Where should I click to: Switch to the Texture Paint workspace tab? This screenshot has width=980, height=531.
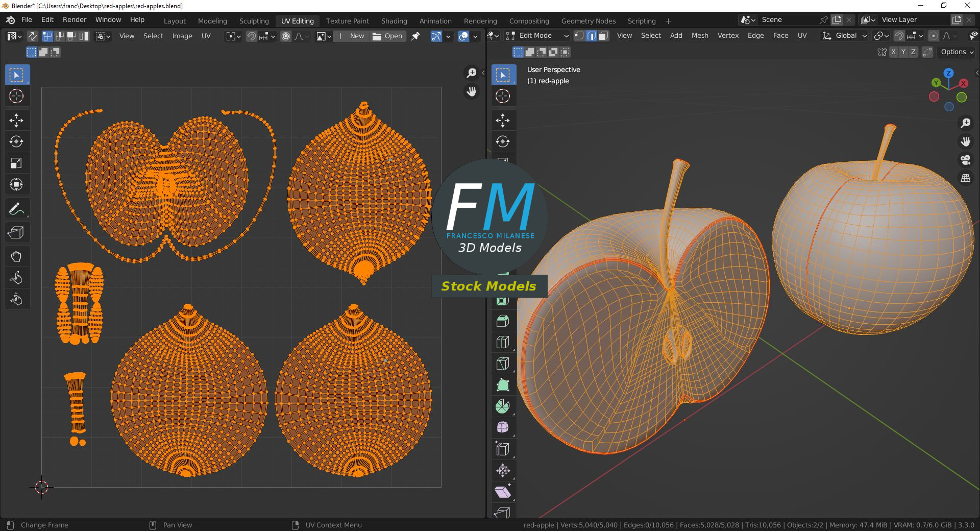tap(347, 21)
